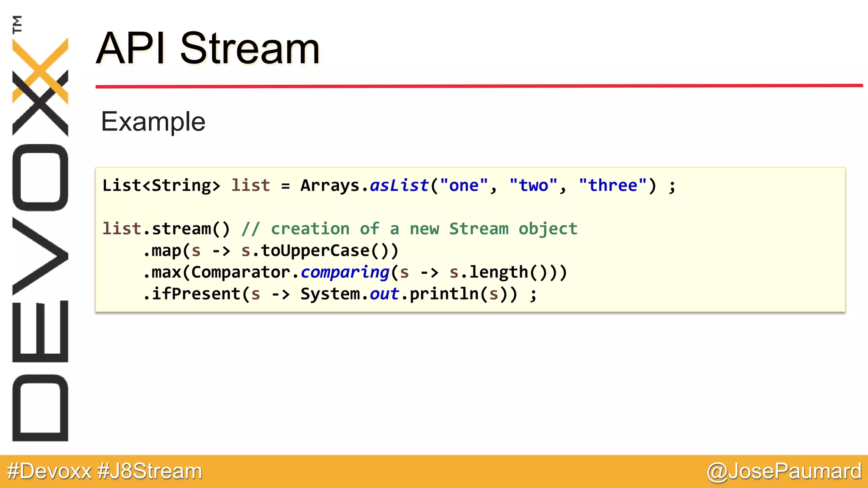Click the "two" string literal
The height and width of the screenshot is (488, 868).
coord(533,186)
